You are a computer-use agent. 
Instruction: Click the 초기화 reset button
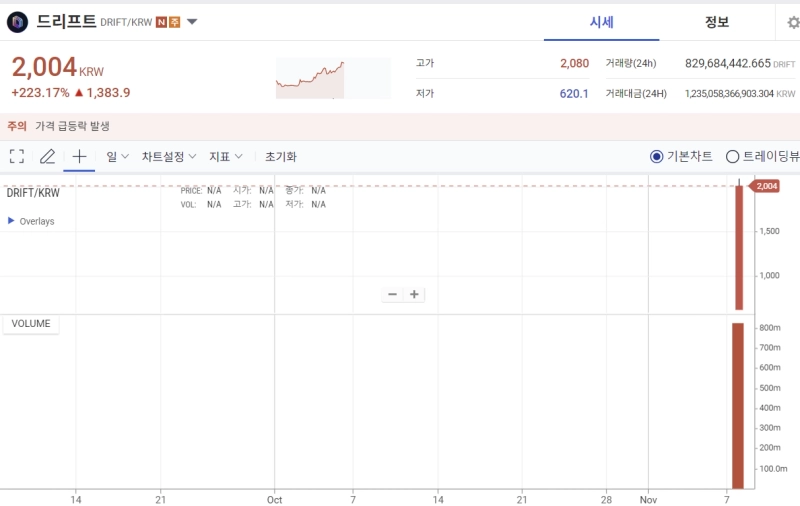coord(280,156)
